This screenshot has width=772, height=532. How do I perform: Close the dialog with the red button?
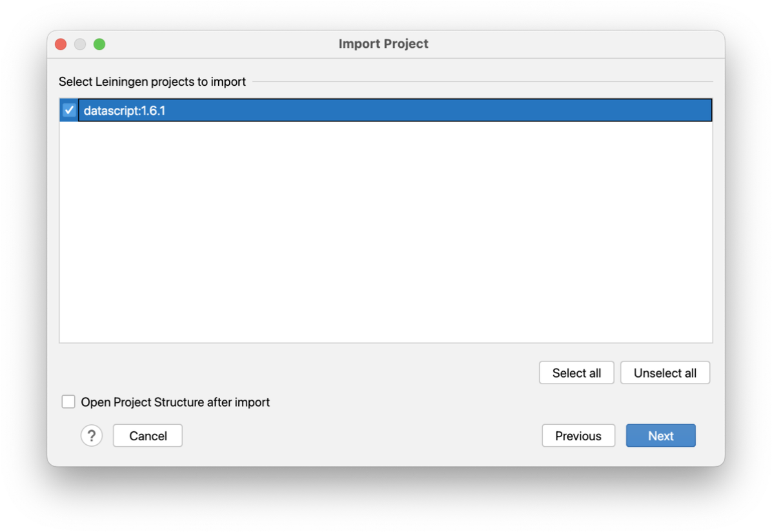(61, 45)
